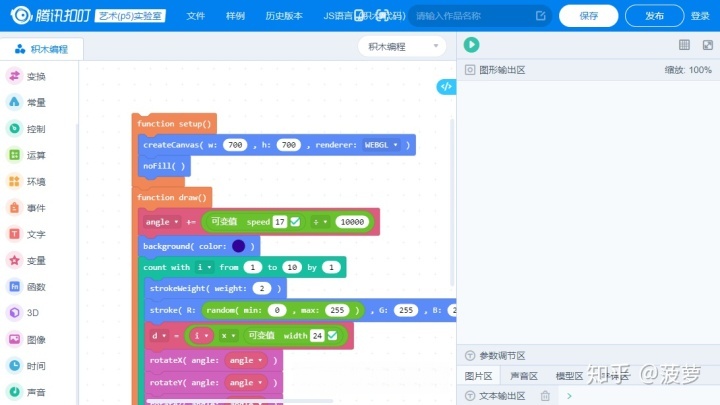This screenshot has height=405, width=720.
Task: Open the multiplication operator dropdown
Action: click(228, 336)
